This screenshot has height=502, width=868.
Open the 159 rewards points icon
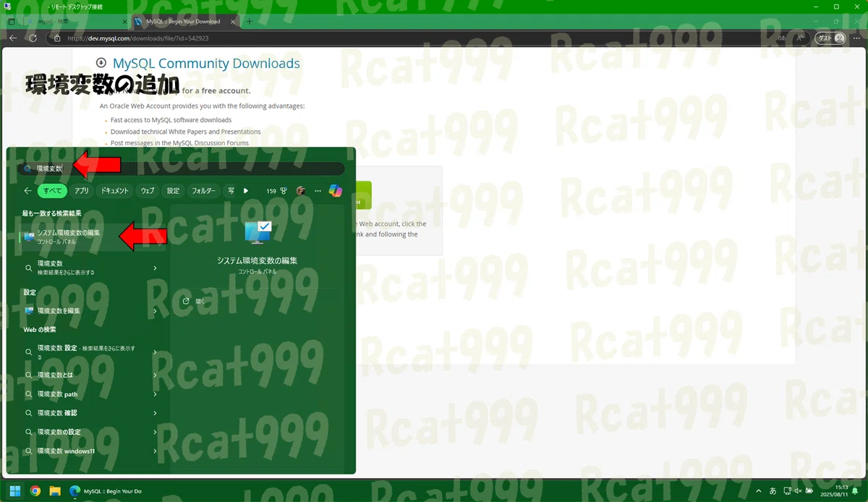pos(277,191)
